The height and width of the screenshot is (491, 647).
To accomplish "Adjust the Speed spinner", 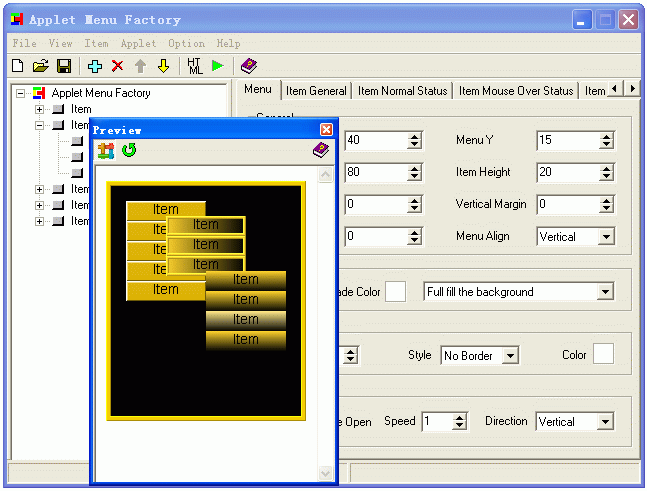I will 459,422.
